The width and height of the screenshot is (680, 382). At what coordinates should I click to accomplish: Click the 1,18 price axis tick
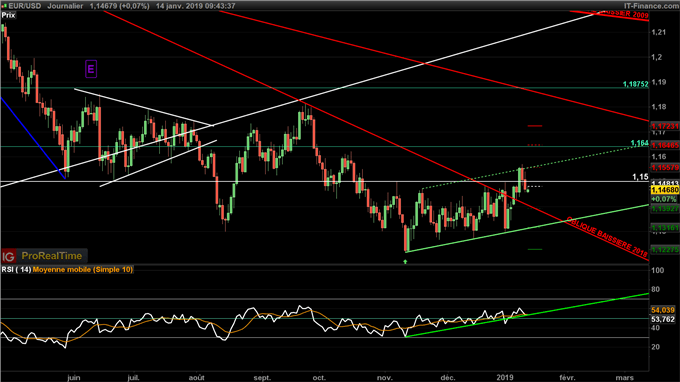pos(659,107)
